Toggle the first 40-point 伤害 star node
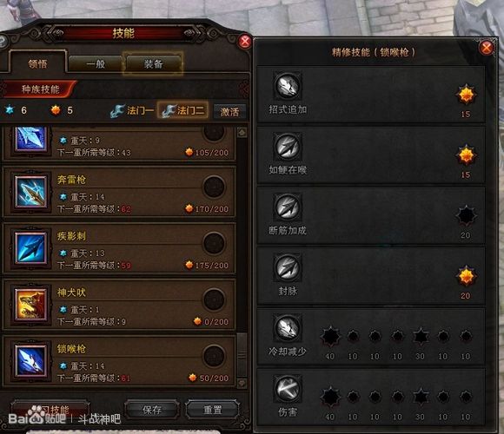 pos(330,397)
